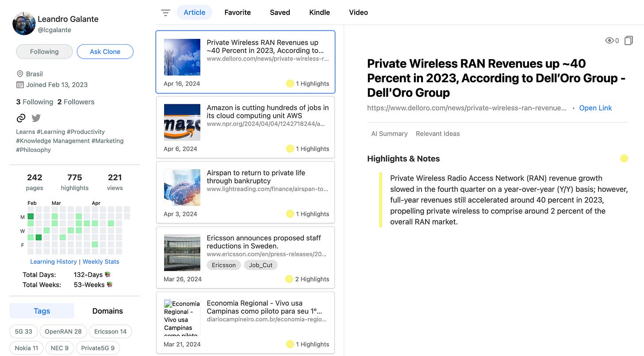
Task: Click yellow highlight dot on Amazon card
Action: point(290,149)
